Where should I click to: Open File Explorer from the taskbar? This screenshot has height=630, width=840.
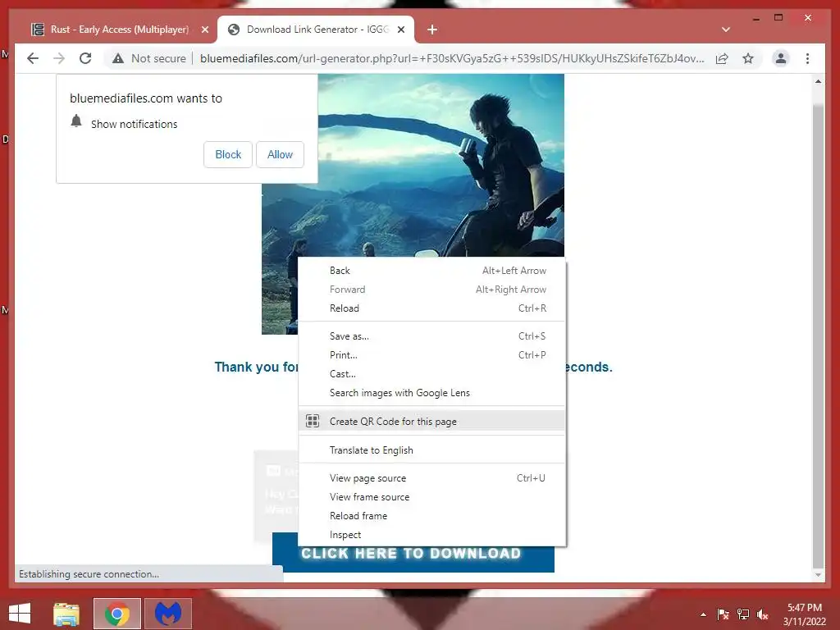(66, 614)
